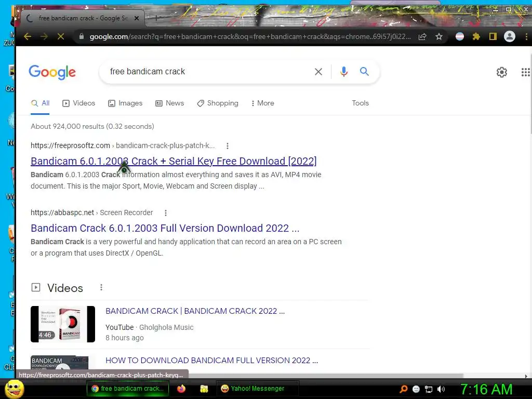Click the https://abbaspc.net breadcrumb URL
Viewport: 532px width, 399px height.
click(62, 212)
